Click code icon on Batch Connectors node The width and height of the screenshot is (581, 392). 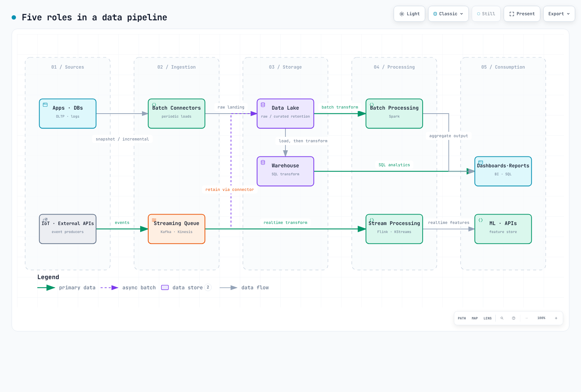pos(154,105)
